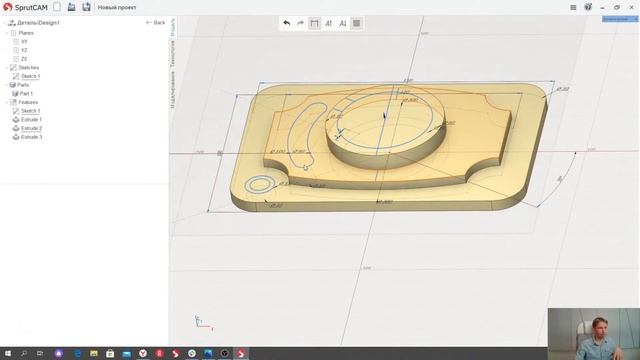The image size is (640, 360).
Task: Open a project with the folder icon
Action: point(71,7)
